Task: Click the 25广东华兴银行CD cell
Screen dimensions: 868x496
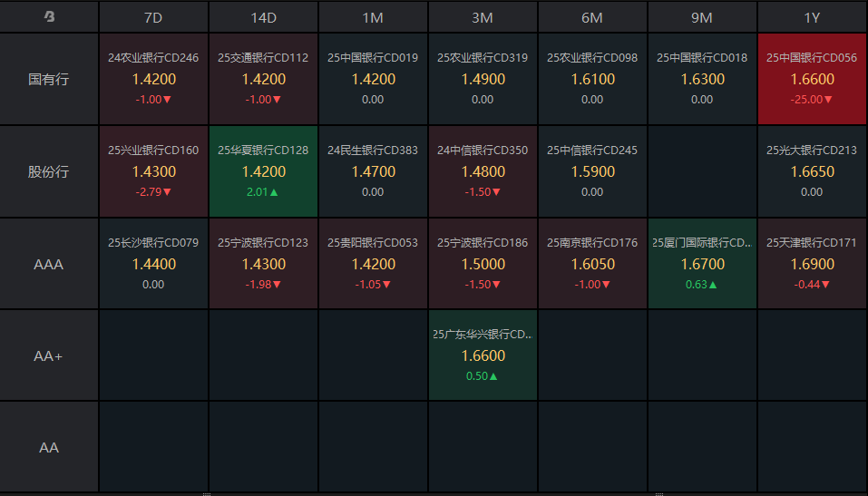Action: 483,355
